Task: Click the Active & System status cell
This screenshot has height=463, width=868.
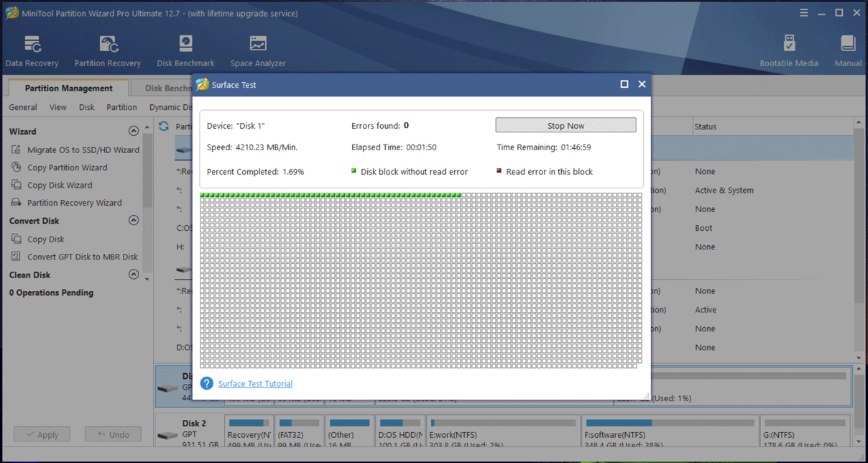Action: click(x=724, y=191)
